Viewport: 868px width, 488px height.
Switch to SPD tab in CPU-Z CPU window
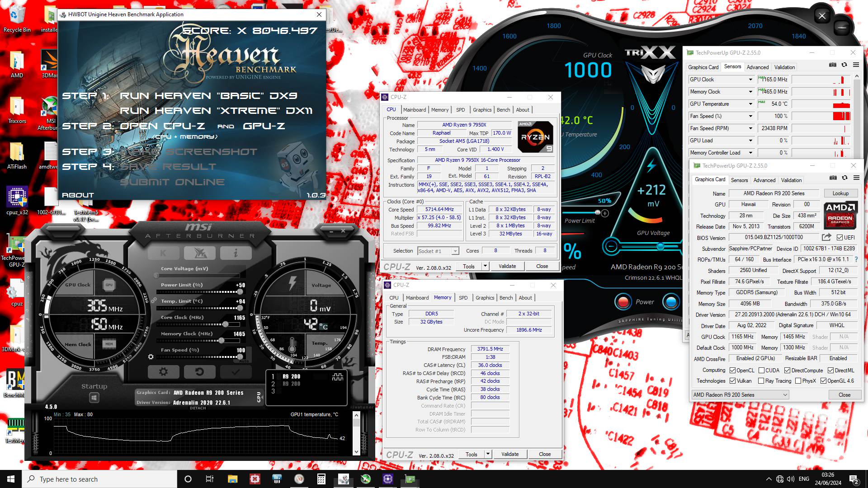coord(460,110)
